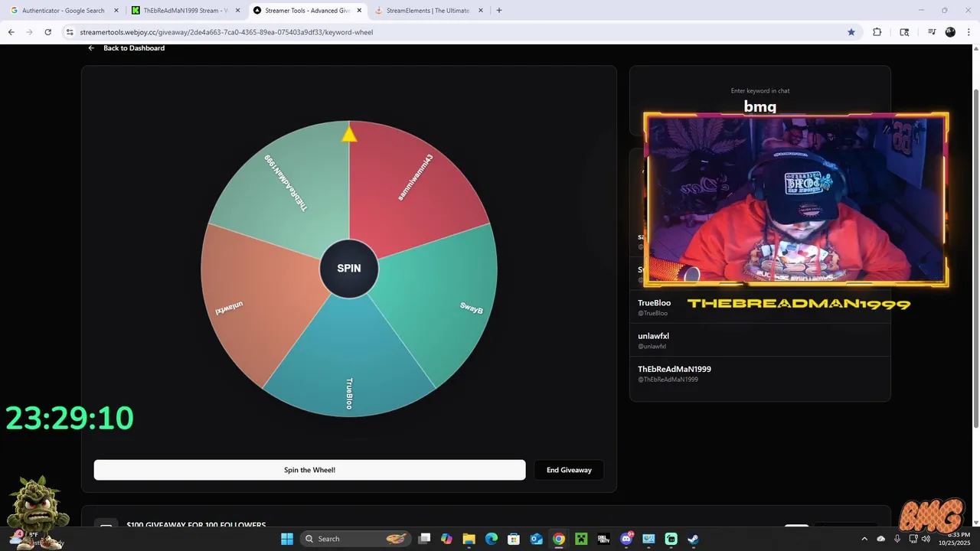Click the address bar URL
The height and width of the screenshot is (551, 980).
pos(227,32)
